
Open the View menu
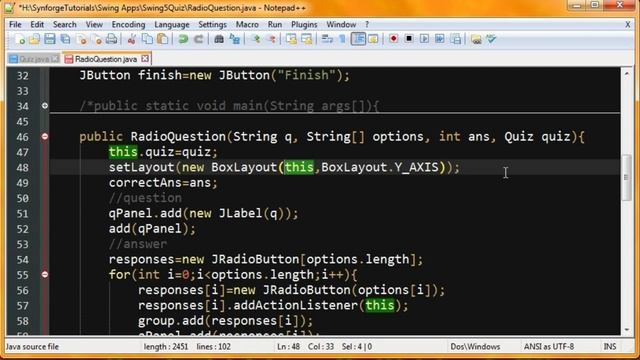click(x=94, y=24)
